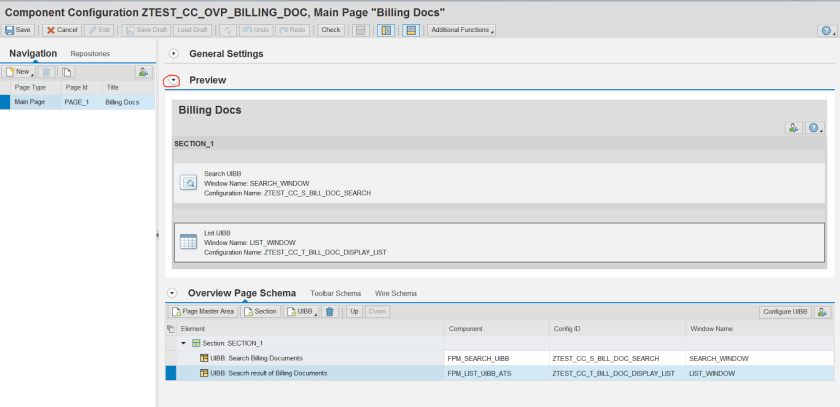Click the ZTEST_CC_S_BILL_DOC_SEARCH Config ID cell
The image size is (840, 407).
pos(617,358)
